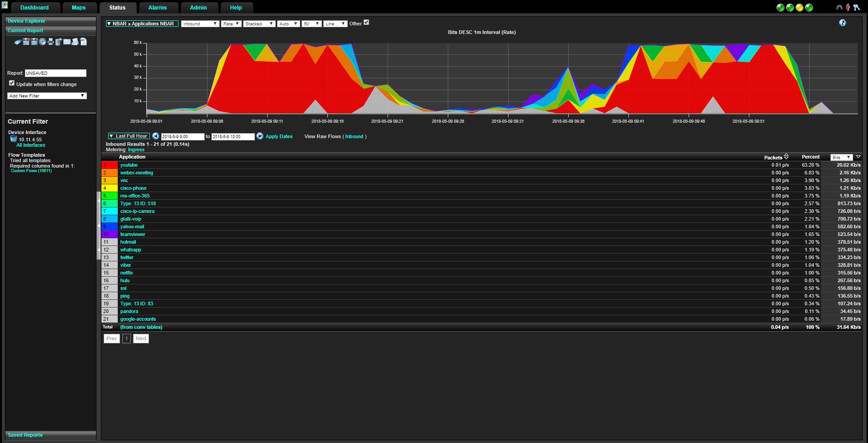Viewport: 868px width, 443px height.
Task: Click the second green status orb
Action: 790,8
